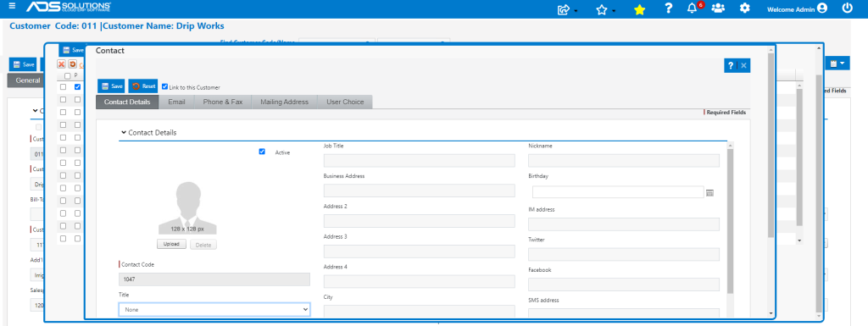Collapse the Contact Details section chevron
The width and height of the screenshot is (868, 326).
124,133
